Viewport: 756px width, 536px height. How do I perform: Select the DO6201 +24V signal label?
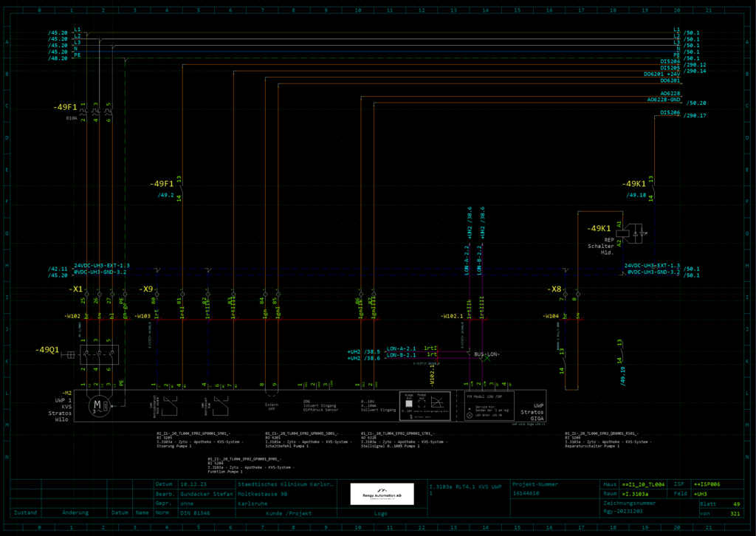click(661, 74)
